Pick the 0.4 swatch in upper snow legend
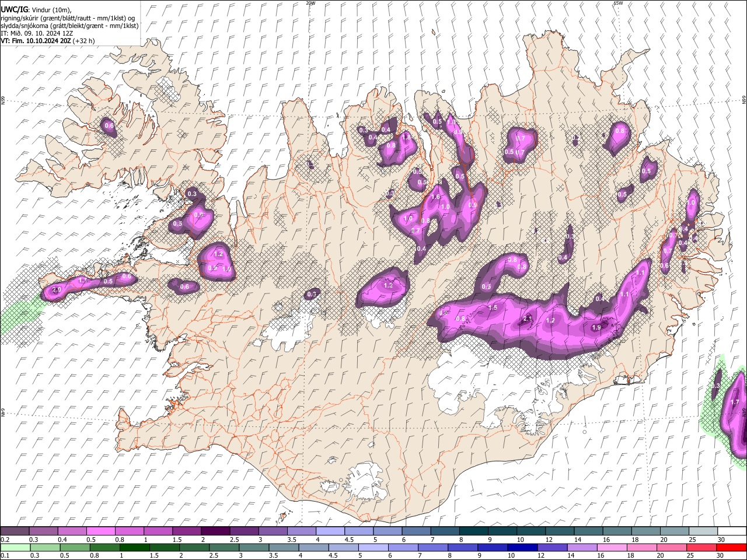 (72, 531)
